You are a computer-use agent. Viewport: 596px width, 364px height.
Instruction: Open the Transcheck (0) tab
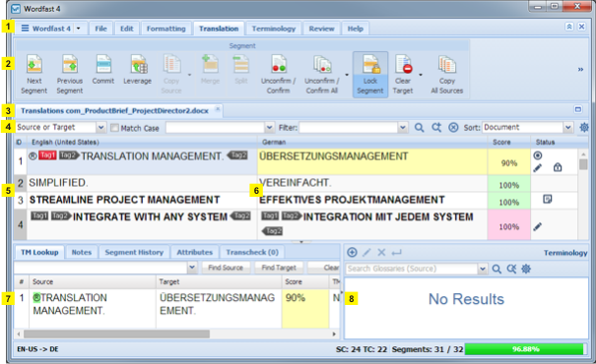point(252,253)
